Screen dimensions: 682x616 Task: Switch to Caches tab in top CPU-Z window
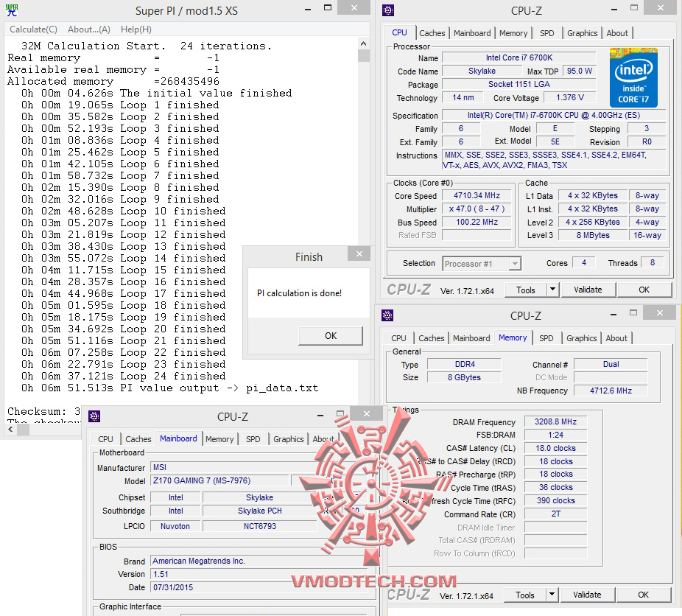(432, 33)
